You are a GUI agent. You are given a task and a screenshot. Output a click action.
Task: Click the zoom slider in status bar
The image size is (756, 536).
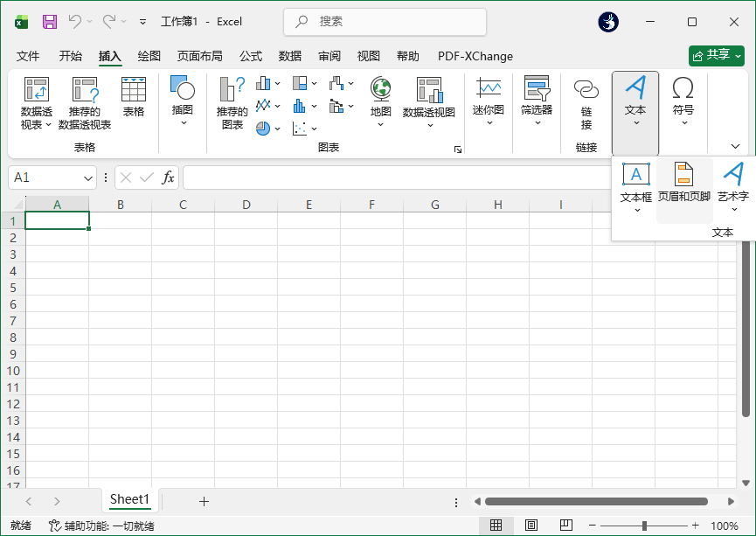pyautogui.click(x=644, y=526)
